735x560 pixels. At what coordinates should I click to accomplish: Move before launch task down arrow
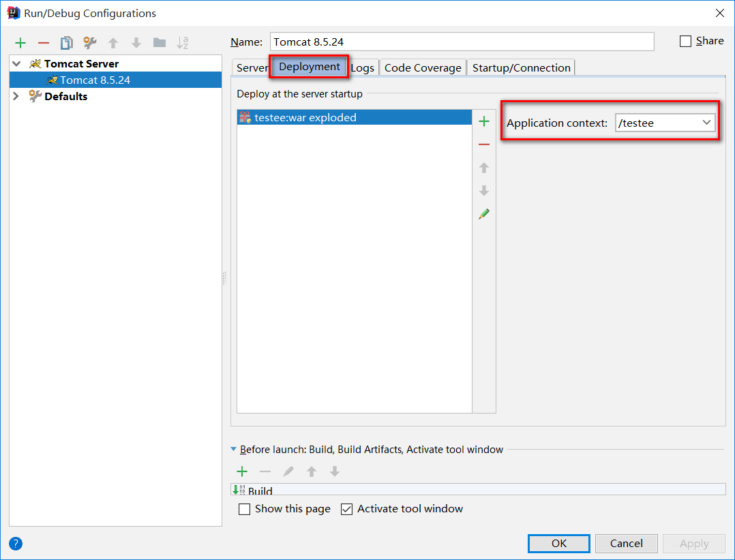[335, 471]
